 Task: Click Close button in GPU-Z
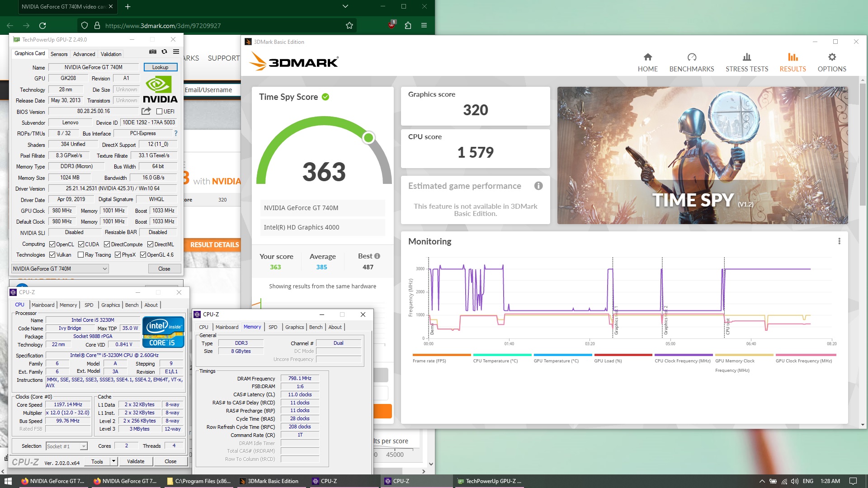(x=164, y=269)
